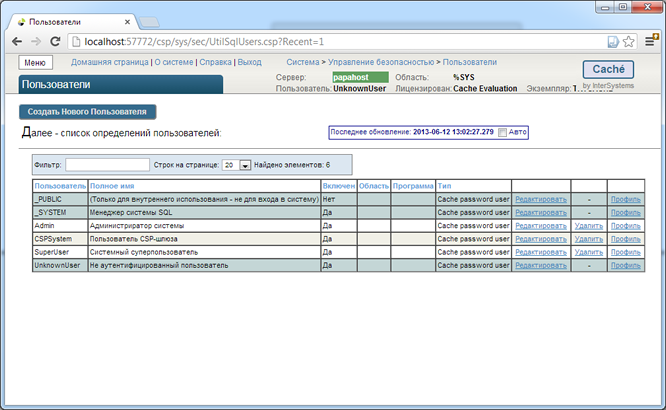Viewport: 666px width, 410px height.
Task: Sort by Программа column header
Action: click(413, 186)
